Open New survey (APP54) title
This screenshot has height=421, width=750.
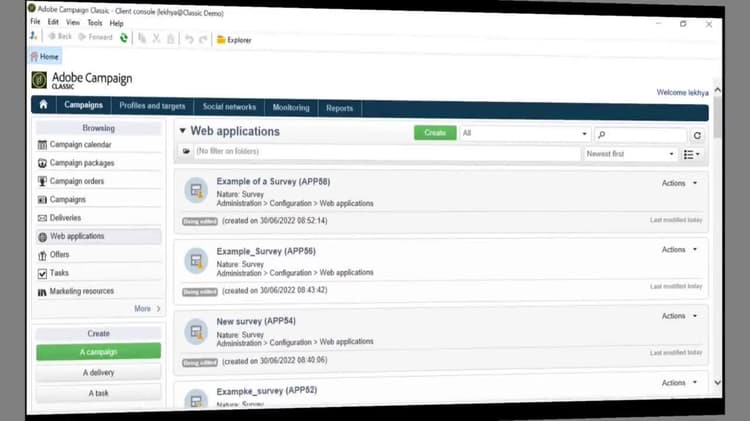click(x=256, y=321)
